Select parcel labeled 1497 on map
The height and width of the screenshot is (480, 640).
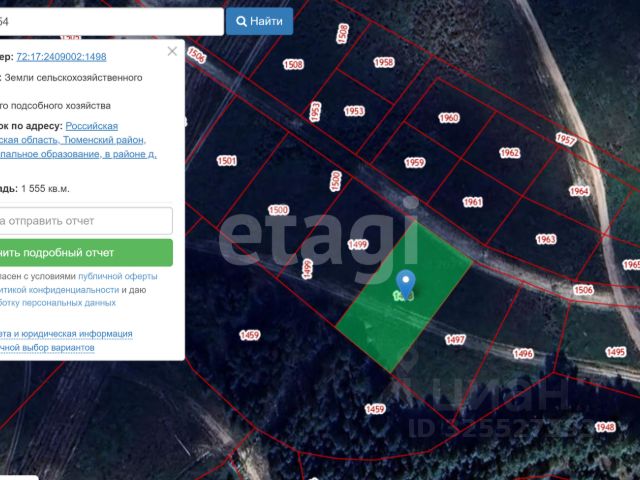tap(455, 340)
